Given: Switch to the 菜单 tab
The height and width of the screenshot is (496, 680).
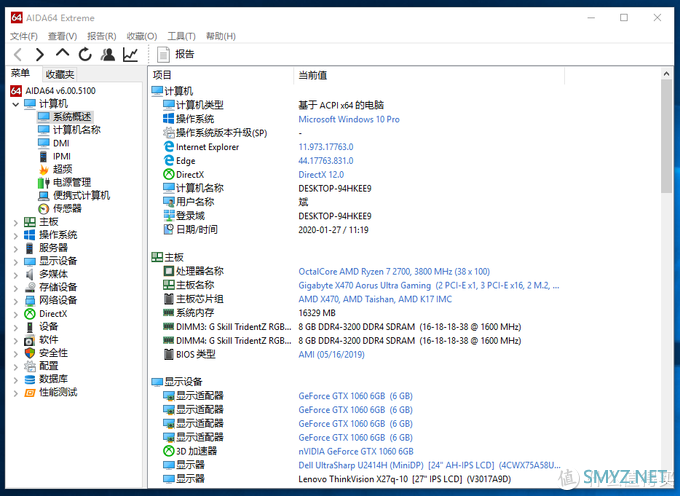Looking at the screenshot, I should tap(20, 73).
